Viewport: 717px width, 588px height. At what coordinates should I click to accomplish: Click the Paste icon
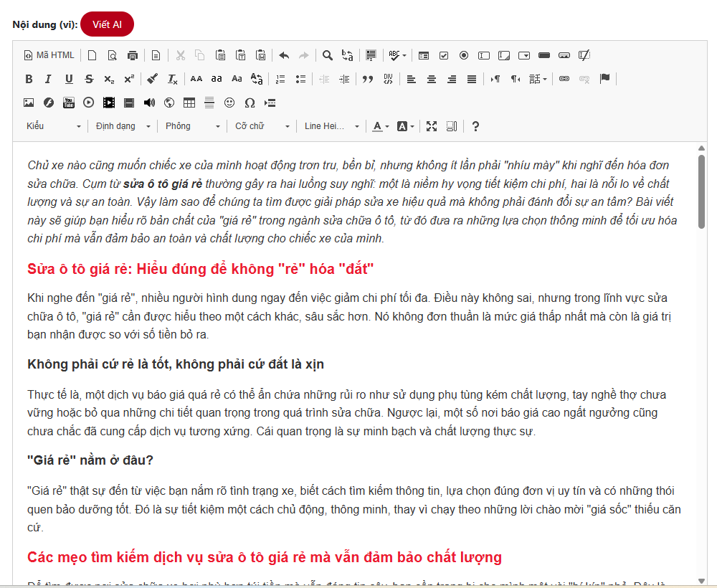pyautogui.click(x=220, y=55)
